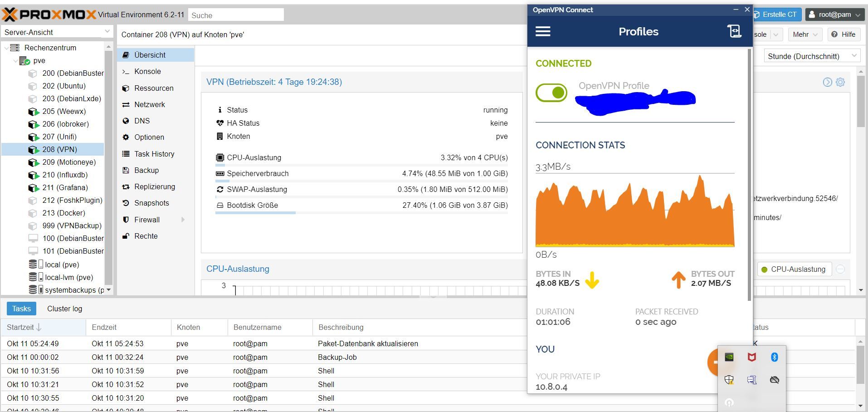The width and height of the screenshot is (868, 412).
Task: Sort tasks by the Benutzername column
Action: point(270,327)
